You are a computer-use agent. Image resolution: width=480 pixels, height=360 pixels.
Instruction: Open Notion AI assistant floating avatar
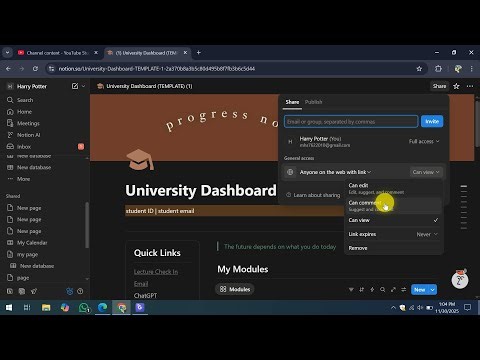pos(460,279)
